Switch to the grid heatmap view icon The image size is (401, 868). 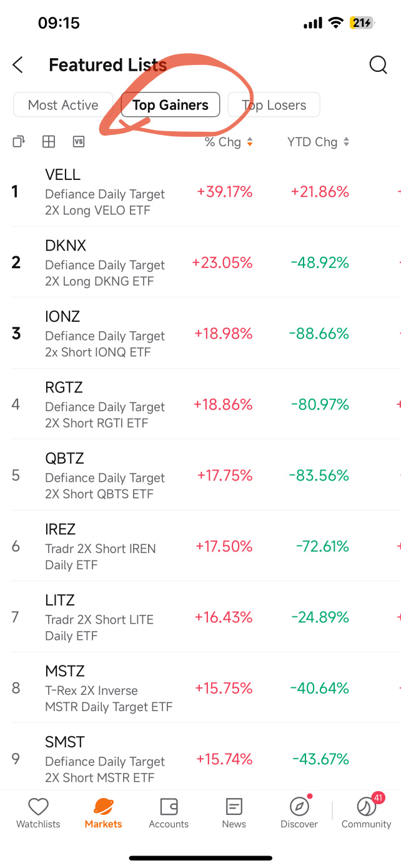coord(49,142)
